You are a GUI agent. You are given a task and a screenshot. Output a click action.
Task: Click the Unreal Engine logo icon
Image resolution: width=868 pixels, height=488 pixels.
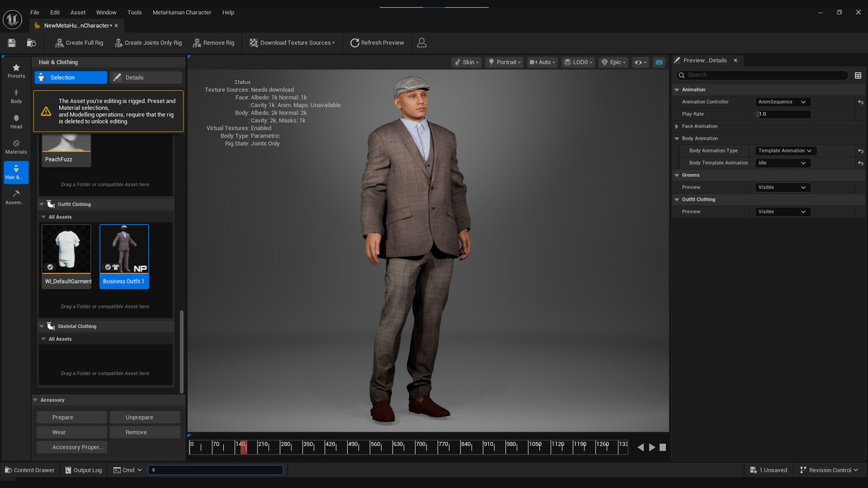(x=12, y=19)
